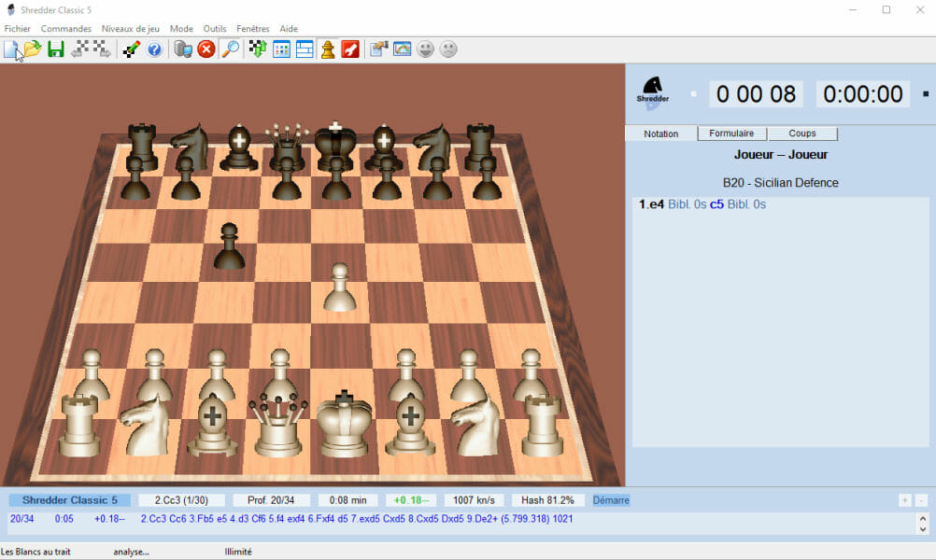This screenshot has height=560, width=936.
Task: Select the white knight on g1
Action: coord(475,427)
